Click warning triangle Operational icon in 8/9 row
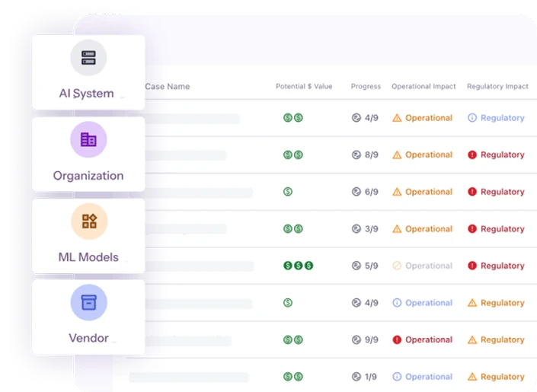This screenshot has width=537, height=392. (x=397, y=155)
